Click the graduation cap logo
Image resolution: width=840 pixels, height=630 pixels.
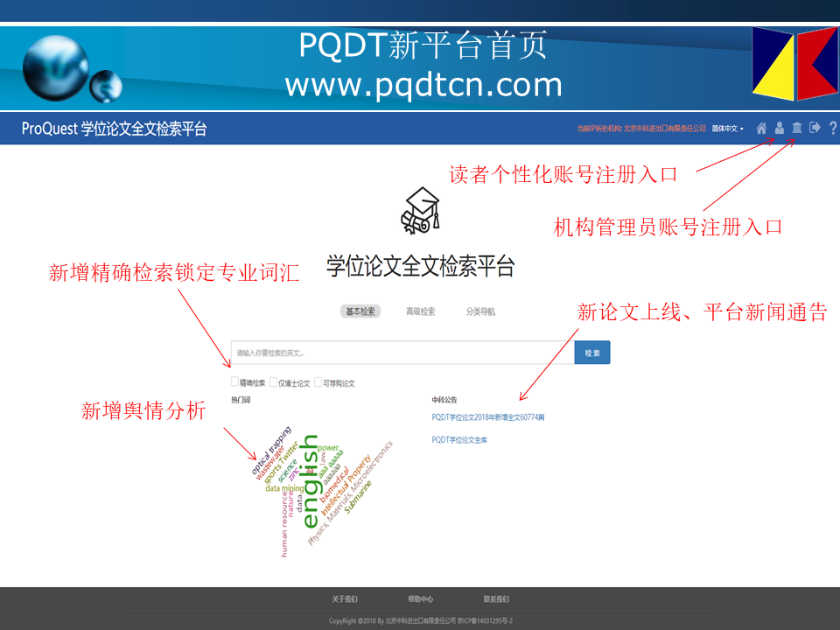click(x=420, y=211)
